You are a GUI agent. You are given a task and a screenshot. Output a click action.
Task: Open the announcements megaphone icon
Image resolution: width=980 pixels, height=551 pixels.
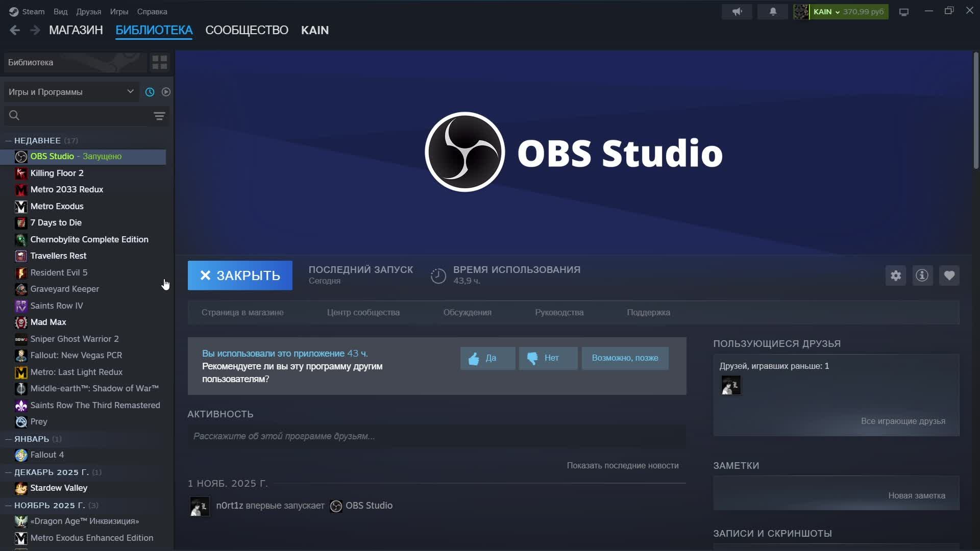coord(737,12)
